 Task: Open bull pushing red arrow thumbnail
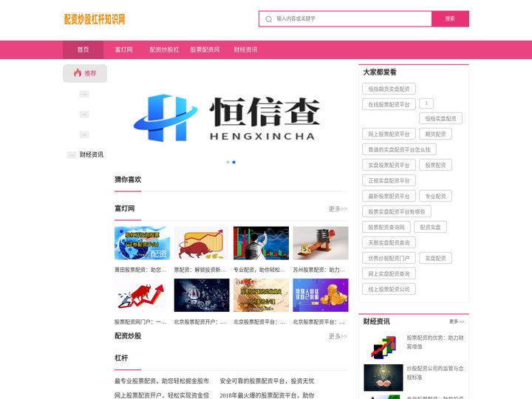pyautogui.click(x=142, y=295)
